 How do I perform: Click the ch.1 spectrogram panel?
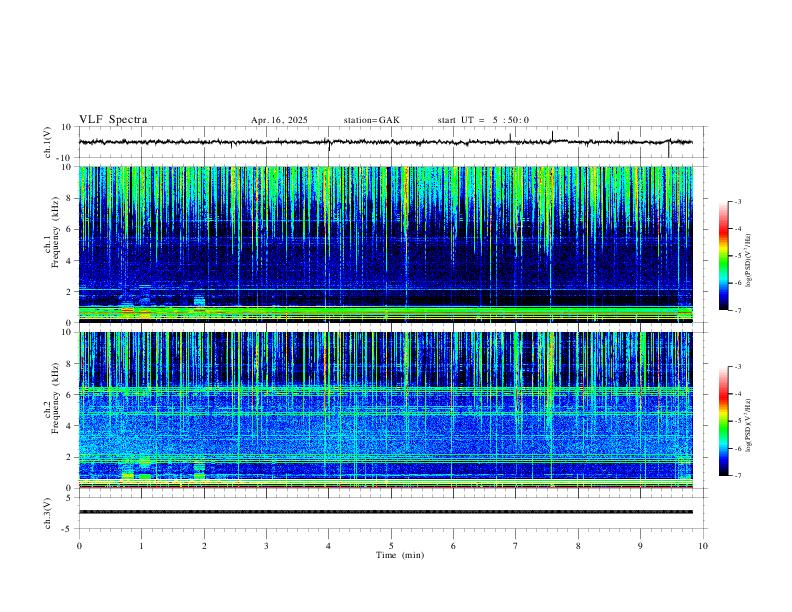(386, 244)
